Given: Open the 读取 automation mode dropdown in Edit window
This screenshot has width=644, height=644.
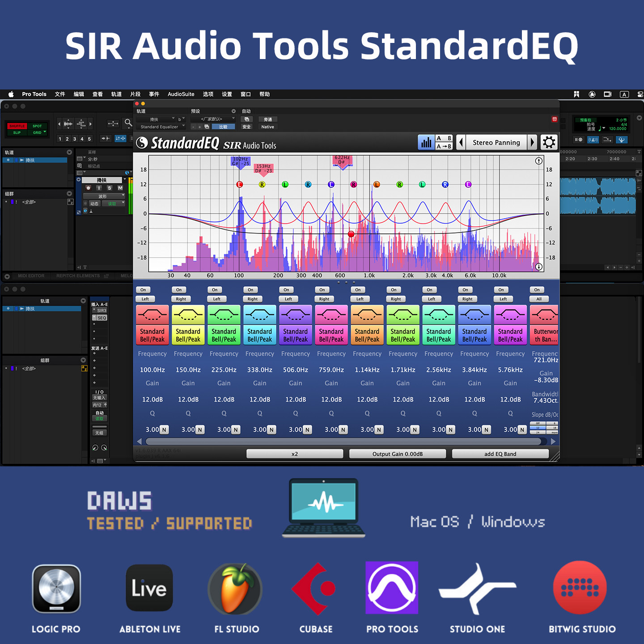Looking at the screenshot, I should click(114, 204).
